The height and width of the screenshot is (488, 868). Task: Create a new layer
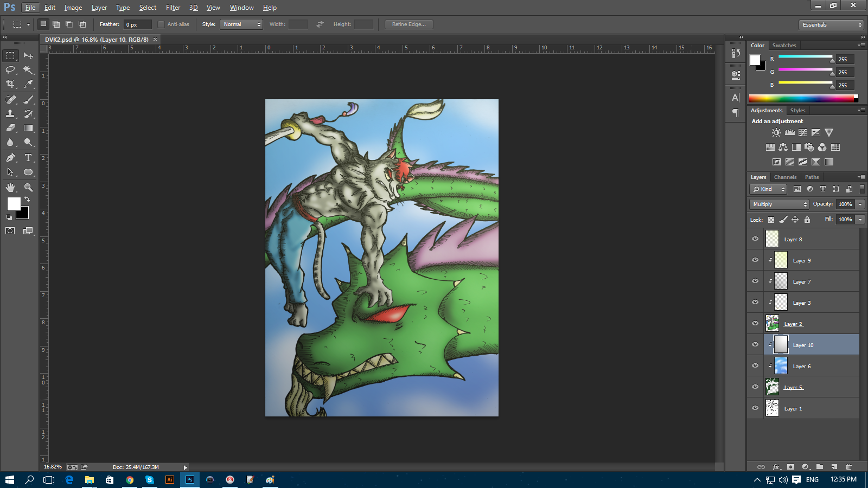(x=834, y=467)
